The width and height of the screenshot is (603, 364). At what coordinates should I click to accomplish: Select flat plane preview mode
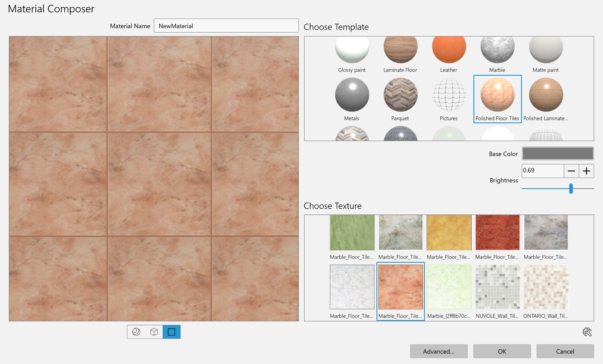tap(171, 332)
